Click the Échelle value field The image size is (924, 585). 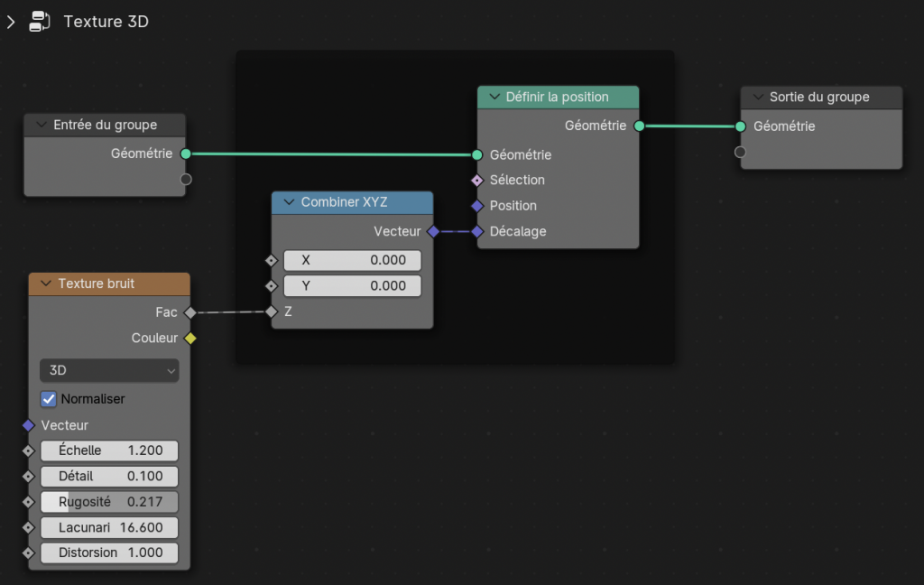tap(109, 450)
